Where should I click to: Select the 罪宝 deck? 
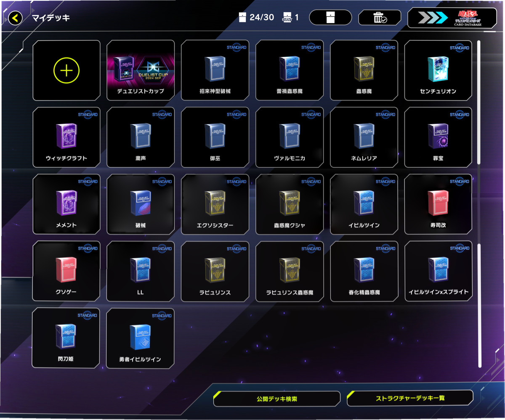point(438,137)
